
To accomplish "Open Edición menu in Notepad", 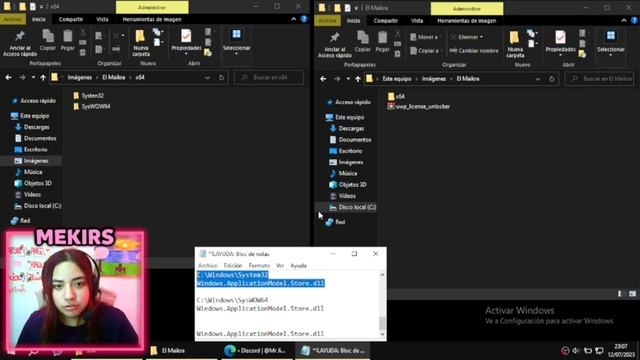I will 233,265.
